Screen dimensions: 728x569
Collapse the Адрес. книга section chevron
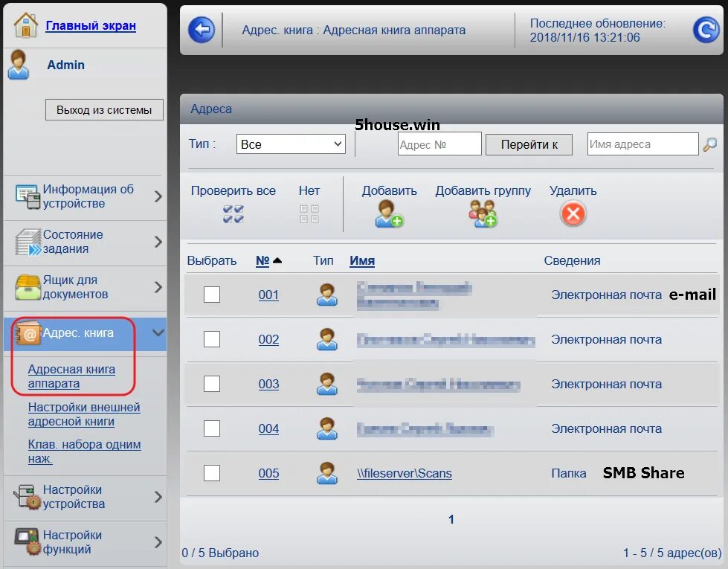click(158, 332)
